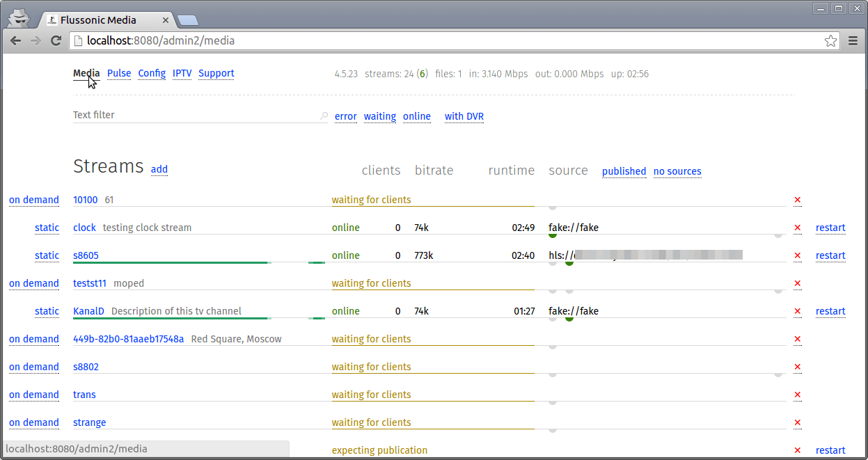Open the Pulse tab
Viewport: 868px width, 460px height.
(x=119, y=73)
